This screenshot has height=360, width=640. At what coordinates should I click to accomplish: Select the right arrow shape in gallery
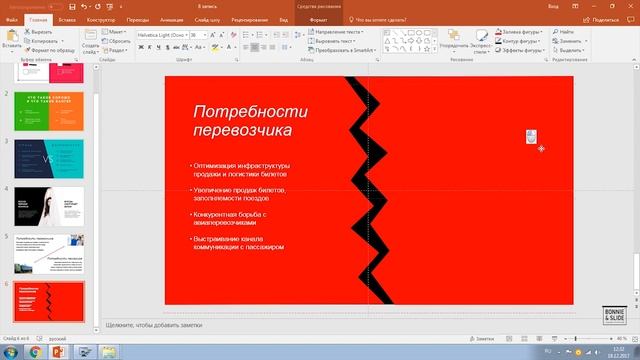[x=411, y=41]
